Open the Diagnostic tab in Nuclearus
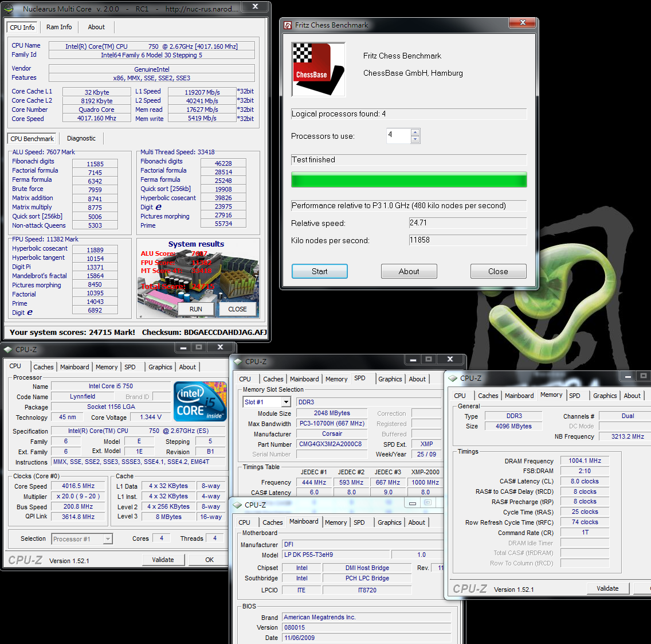The height and width of the screenshot is (644, 651). [81, 138]
